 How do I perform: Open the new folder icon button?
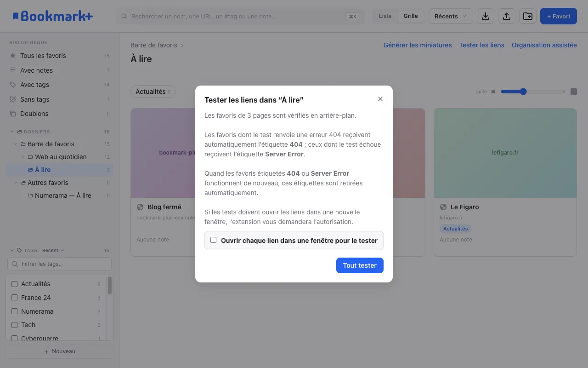(528, 16)
